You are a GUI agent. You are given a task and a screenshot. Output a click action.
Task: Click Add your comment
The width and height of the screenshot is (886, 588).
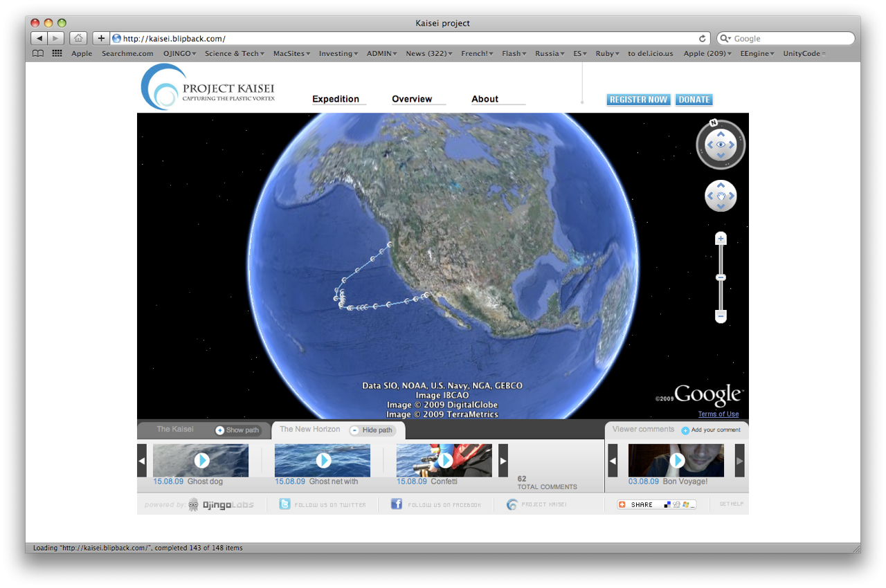click(x=711, y=430)
